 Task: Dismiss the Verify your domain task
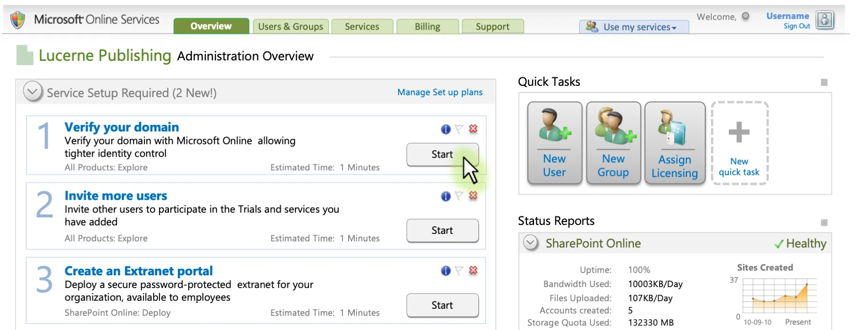473,129
